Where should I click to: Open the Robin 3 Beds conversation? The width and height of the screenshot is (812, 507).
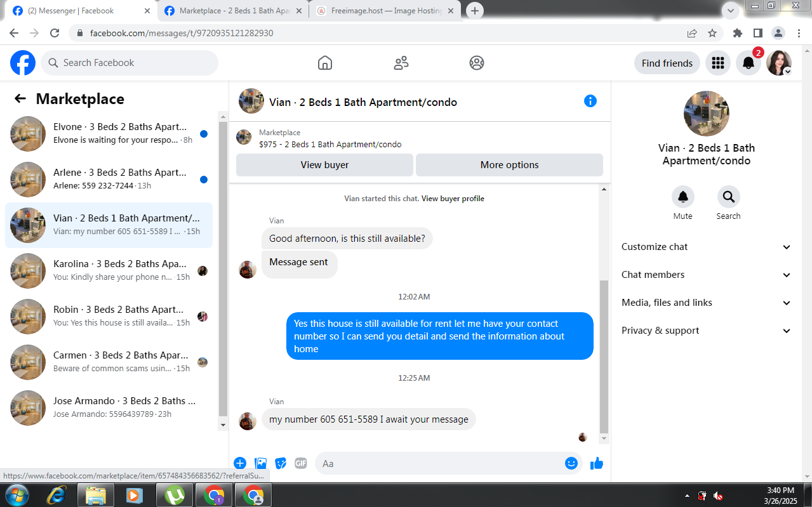(109, 317)
